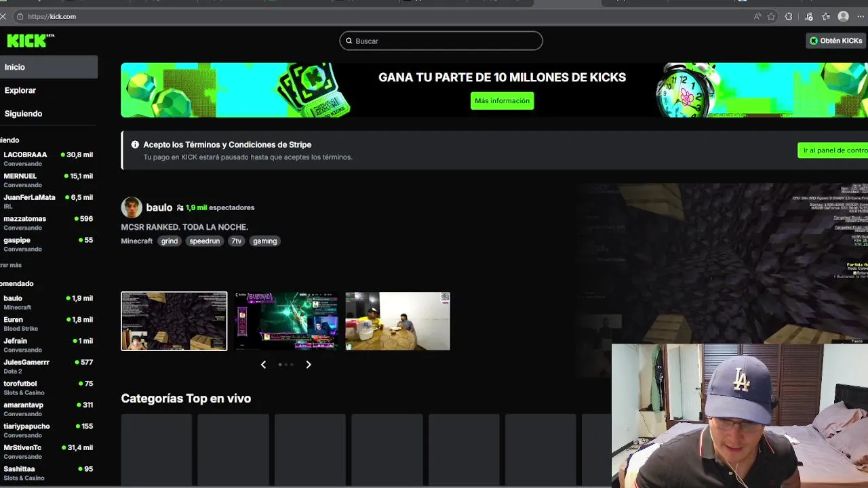Select the Minecraft stream thumbnail in carousel
868x488 pixels.
(174, 321)
